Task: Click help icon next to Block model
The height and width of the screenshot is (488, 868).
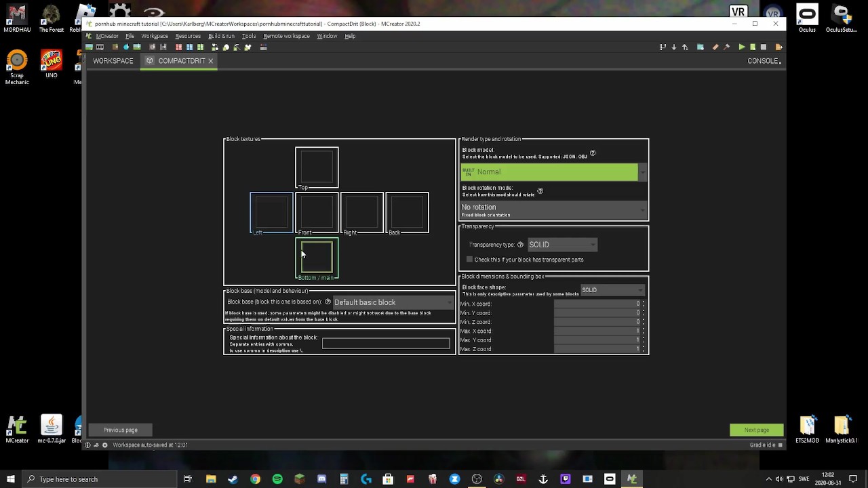Action: tap(593, 153)
